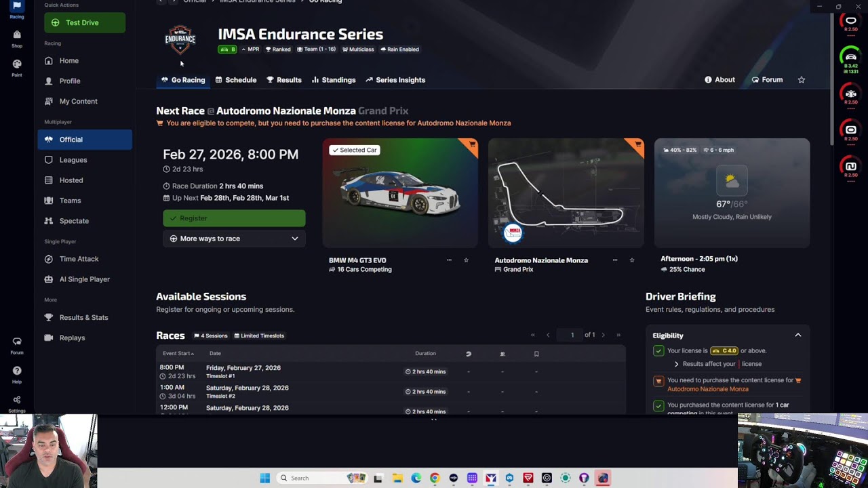This screenshot has width=868, height=488.
Task: Click the 4 Sessions badge
Action: click(x=211, y=335)
